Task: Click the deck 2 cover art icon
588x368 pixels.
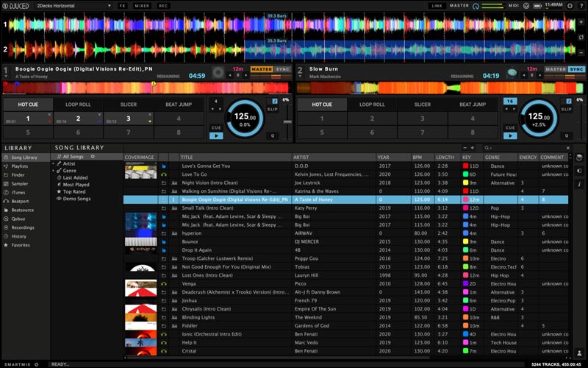Action: point(512,72)
